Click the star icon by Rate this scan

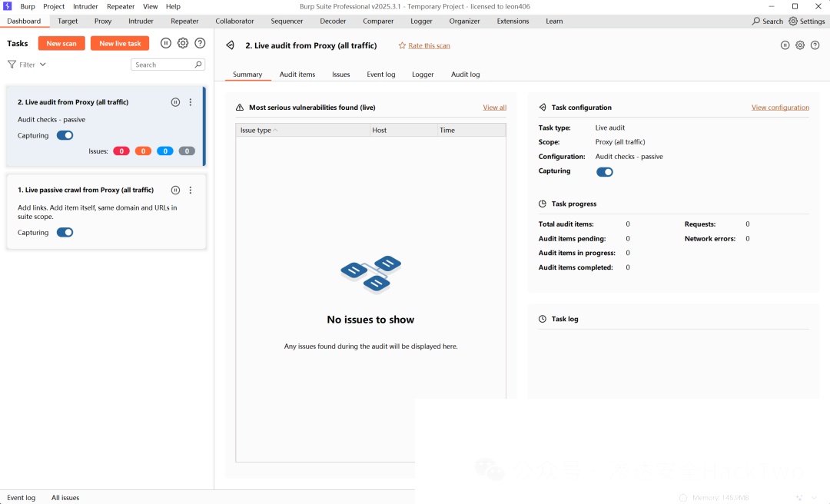pos(402,45)
